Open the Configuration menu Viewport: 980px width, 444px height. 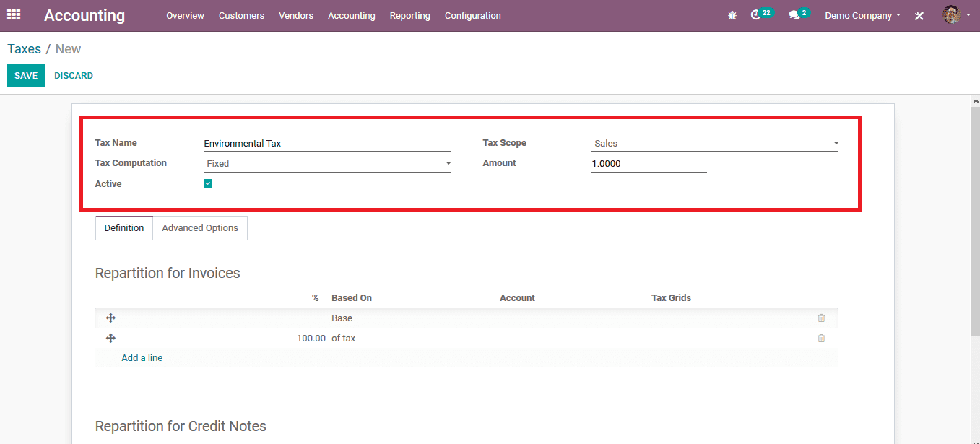473,15
